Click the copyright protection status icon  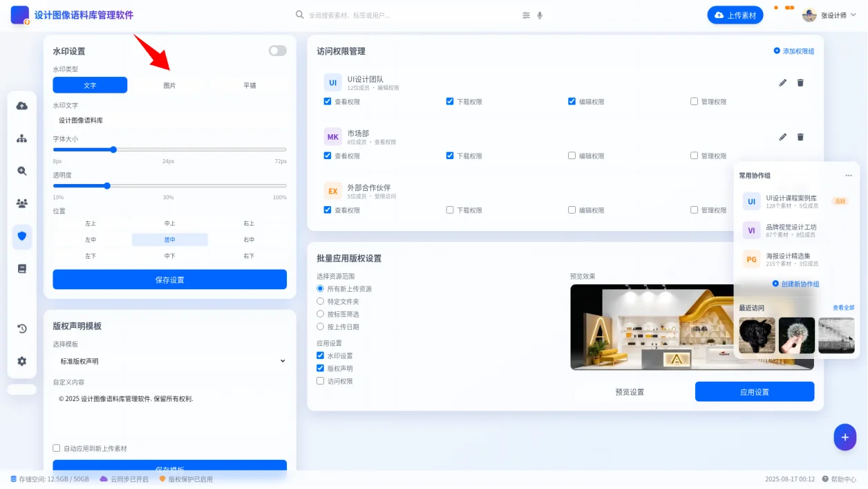pyautogui.click(x=162, y=479)
